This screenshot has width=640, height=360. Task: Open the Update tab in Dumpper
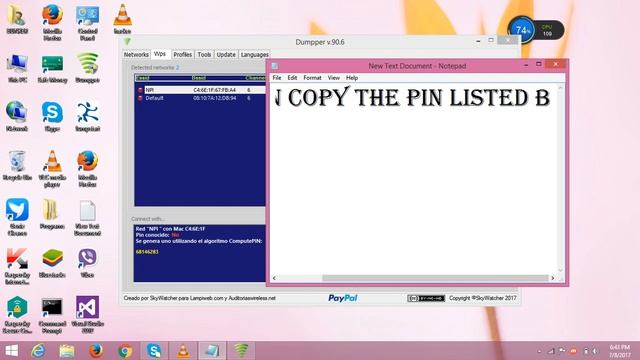point(226,54)
